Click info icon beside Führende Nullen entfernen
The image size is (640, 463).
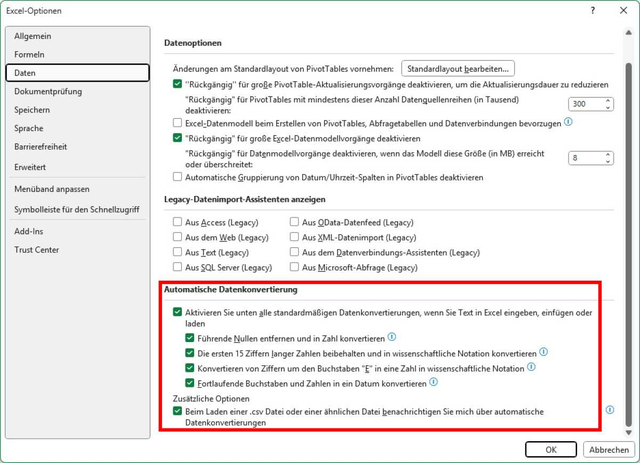click(x=392, y=337)
